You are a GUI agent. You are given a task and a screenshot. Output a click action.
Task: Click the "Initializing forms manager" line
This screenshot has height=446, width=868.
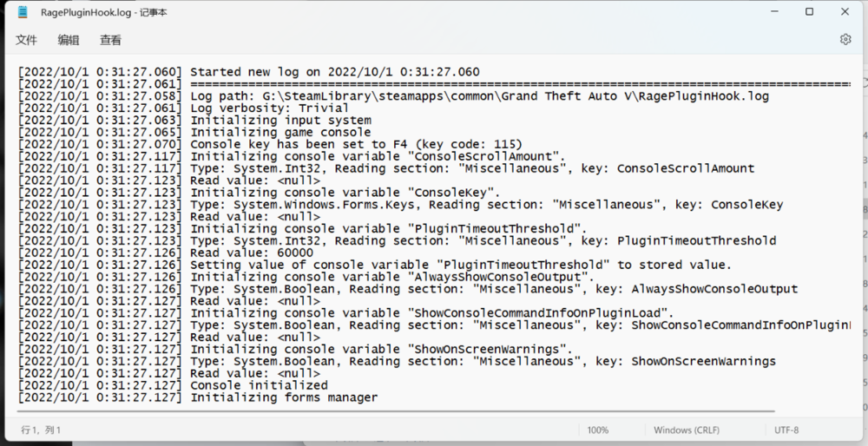point(284,397)
